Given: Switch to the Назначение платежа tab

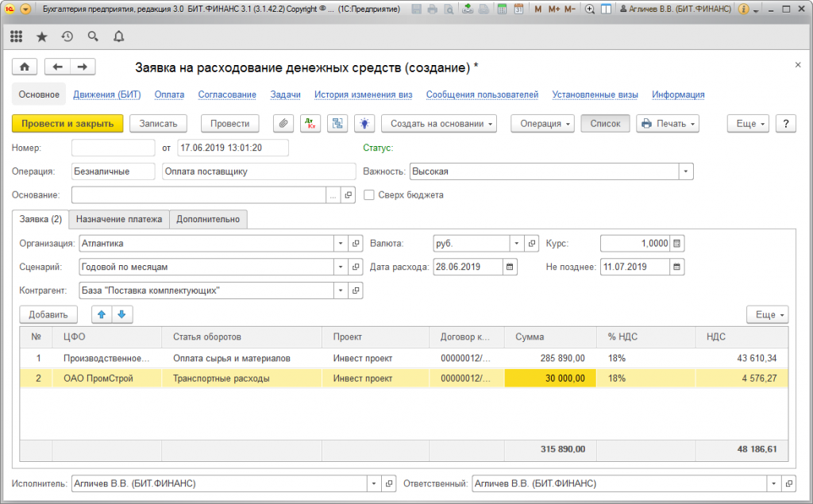Looking at the screenshot, I should [x=119, y=219].
